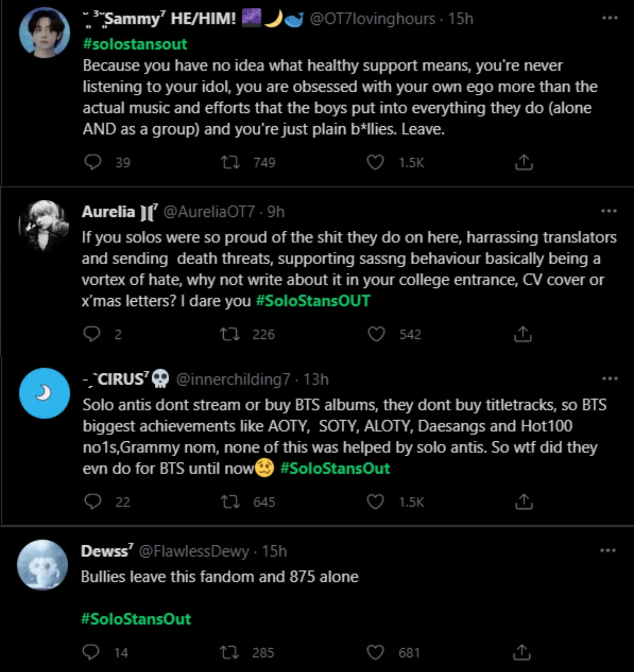This screenshot has width=634, height=672.
Task: Click the #SoloStansOut hashtag in Dewss's tweet
Action: (x=136, y=619)
